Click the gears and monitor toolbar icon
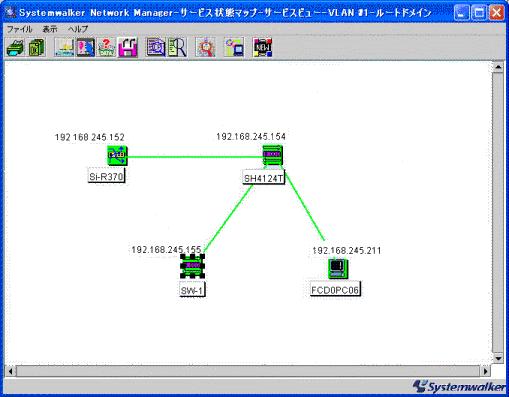Viewport: 509px width, 397px height. (234, 48)
